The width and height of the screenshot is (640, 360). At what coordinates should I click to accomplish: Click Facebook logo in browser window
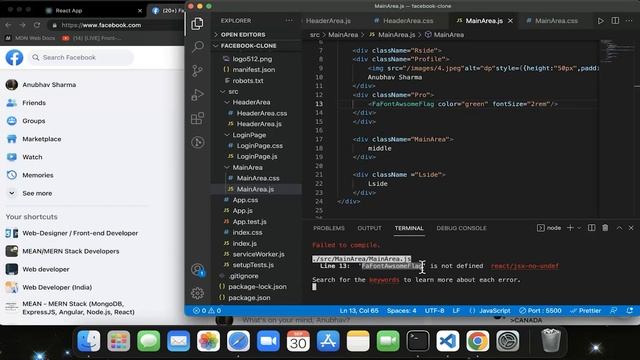click(x=14, y=58)
